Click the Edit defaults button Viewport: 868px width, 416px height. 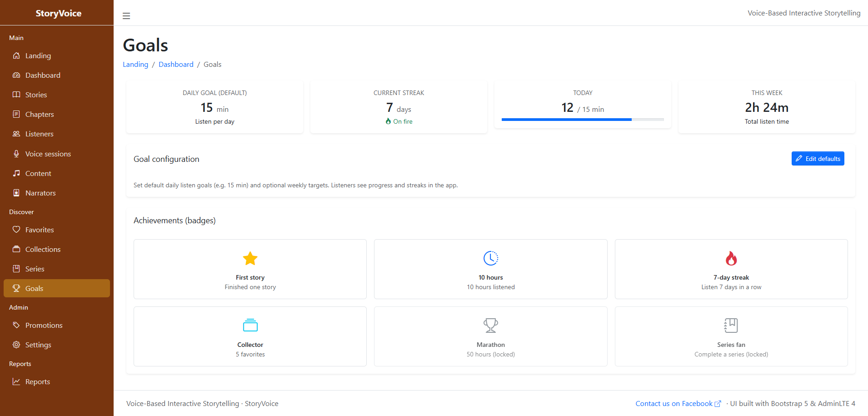[x=818, y=158]
